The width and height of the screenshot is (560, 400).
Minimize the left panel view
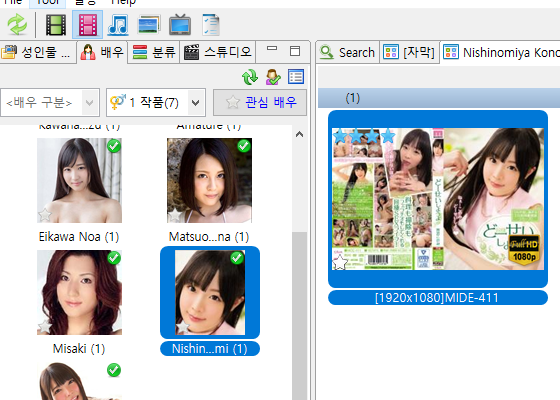click(272, 49)
